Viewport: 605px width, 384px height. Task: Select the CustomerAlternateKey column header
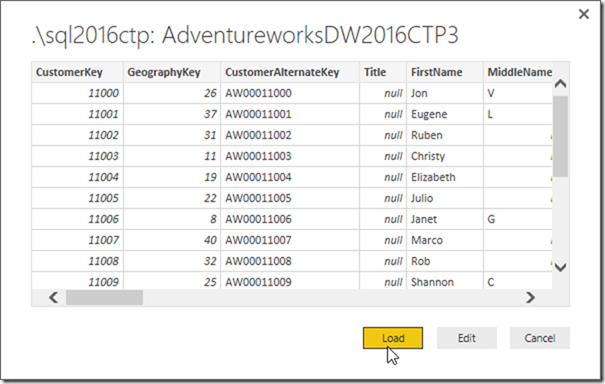(x=290, y=72)
